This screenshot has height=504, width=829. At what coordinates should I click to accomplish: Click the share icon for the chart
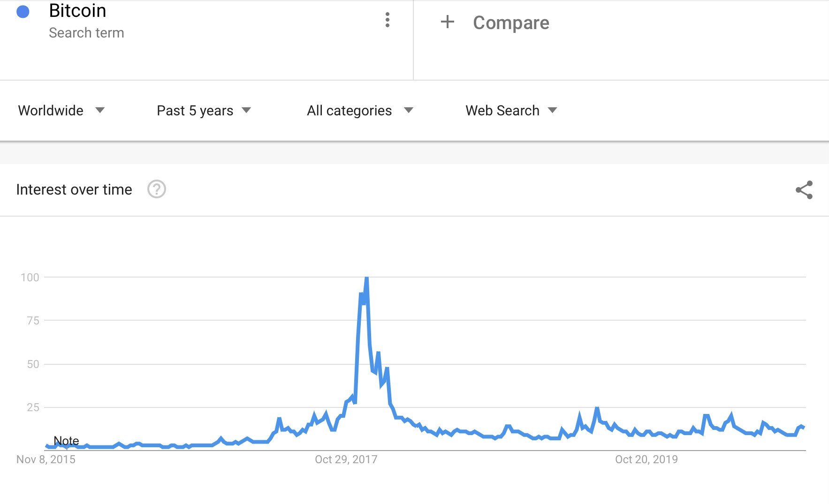pyautogui.click(x=804, y=190)
